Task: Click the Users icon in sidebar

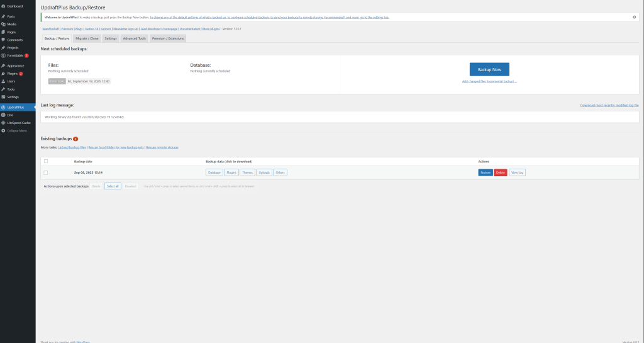Action: point(3,81)
